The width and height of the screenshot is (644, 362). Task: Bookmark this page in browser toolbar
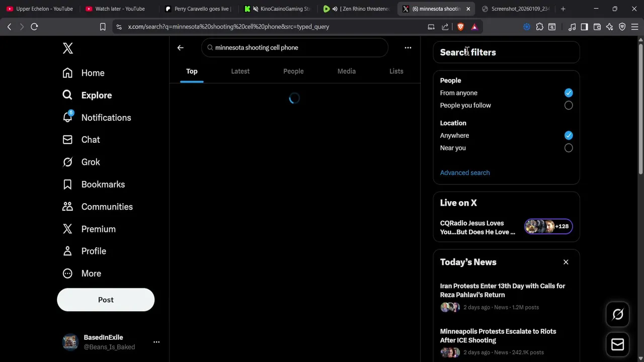pos(103,27)
